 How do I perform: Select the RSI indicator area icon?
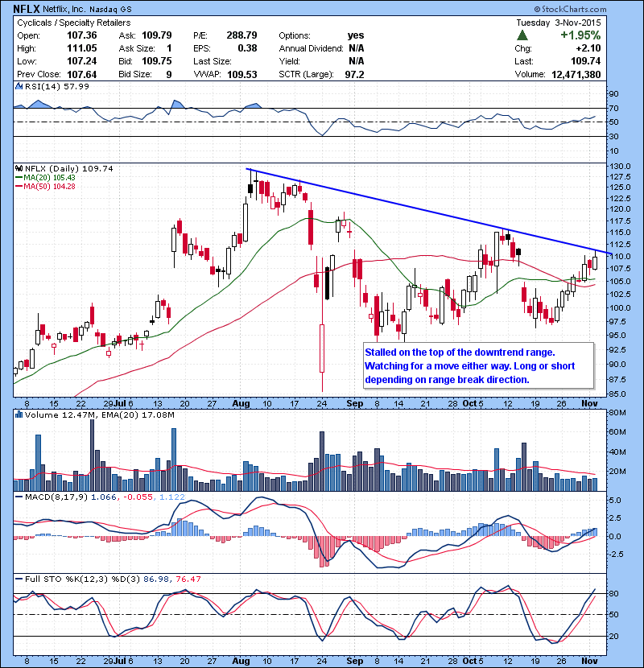(x=17, y=86)
